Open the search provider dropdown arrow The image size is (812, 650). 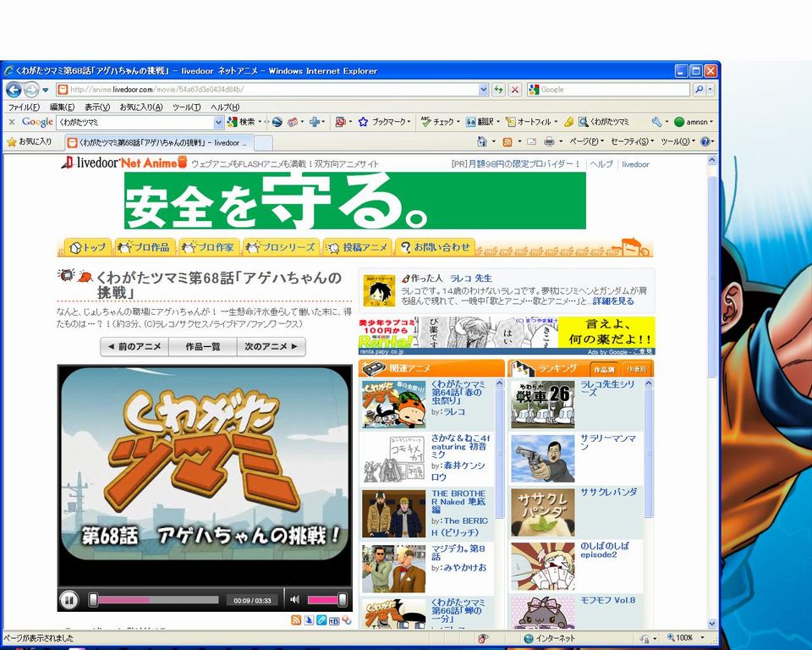tap(710, 90)
